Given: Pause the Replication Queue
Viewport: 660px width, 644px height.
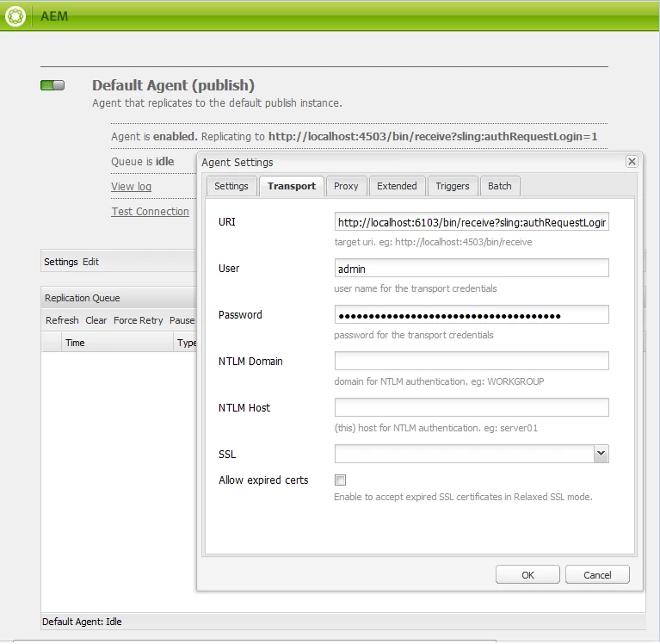Looking at the screenshot, I should click(182, 320).
